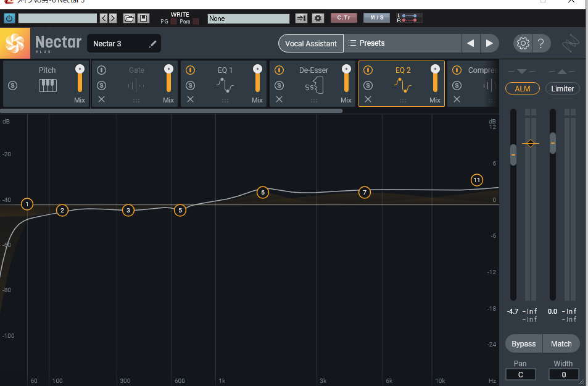Viewport: 588px width, 386px height.
Task: Select EQ node 6
Action: pos(263,192)
